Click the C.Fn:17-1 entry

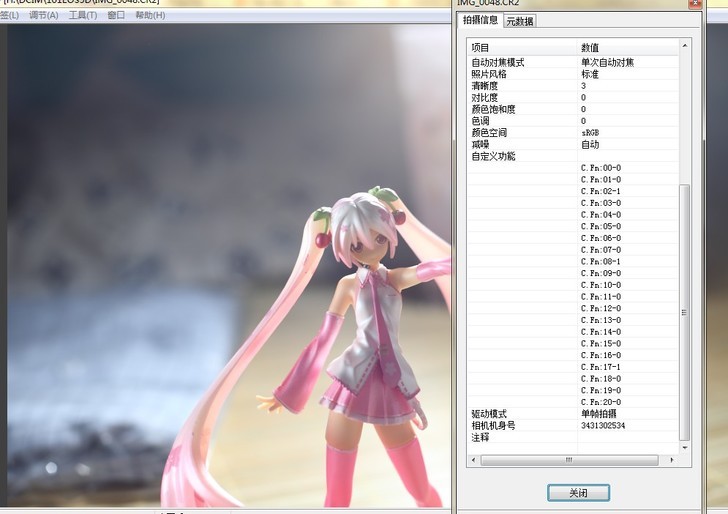coord(601,367)
